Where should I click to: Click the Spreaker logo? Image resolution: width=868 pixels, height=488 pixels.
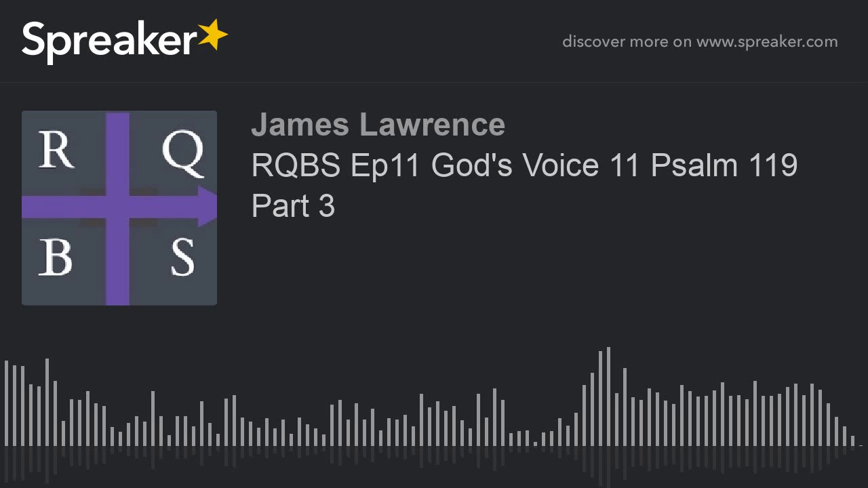tap(125, 41)
